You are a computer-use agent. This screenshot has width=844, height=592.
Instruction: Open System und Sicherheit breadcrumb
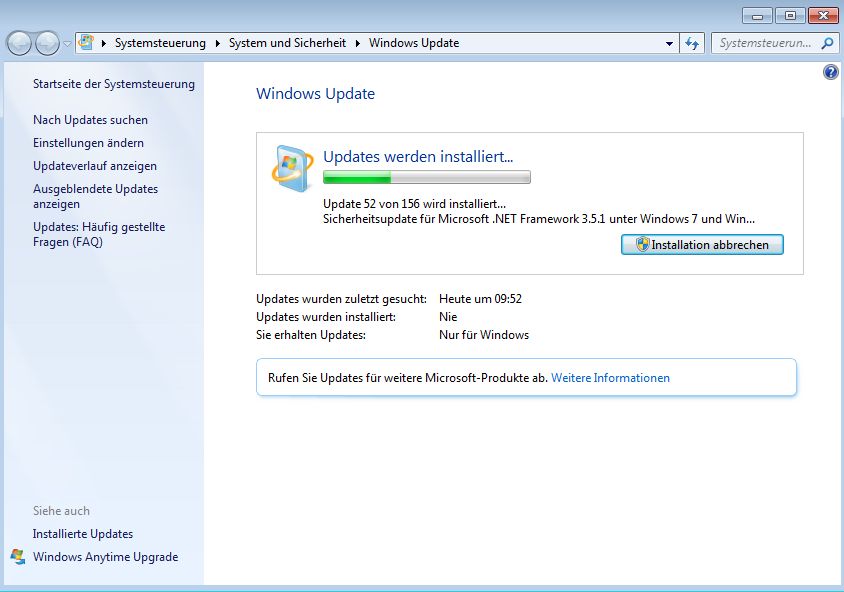coord(287,43)
